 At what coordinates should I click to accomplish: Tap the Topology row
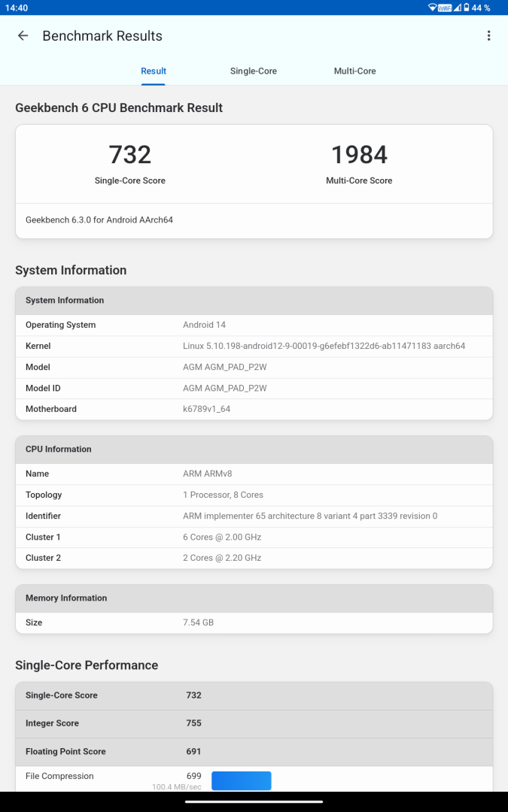[x=254, y=495]
